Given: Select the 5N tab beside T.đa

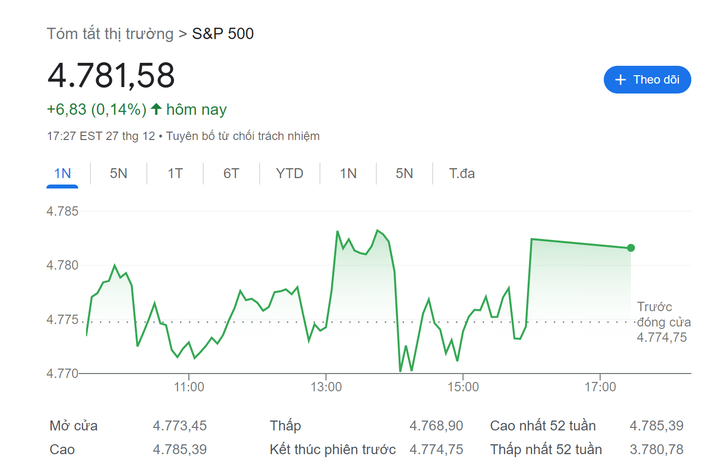Looking at the screenshot, I should [404, 174].
